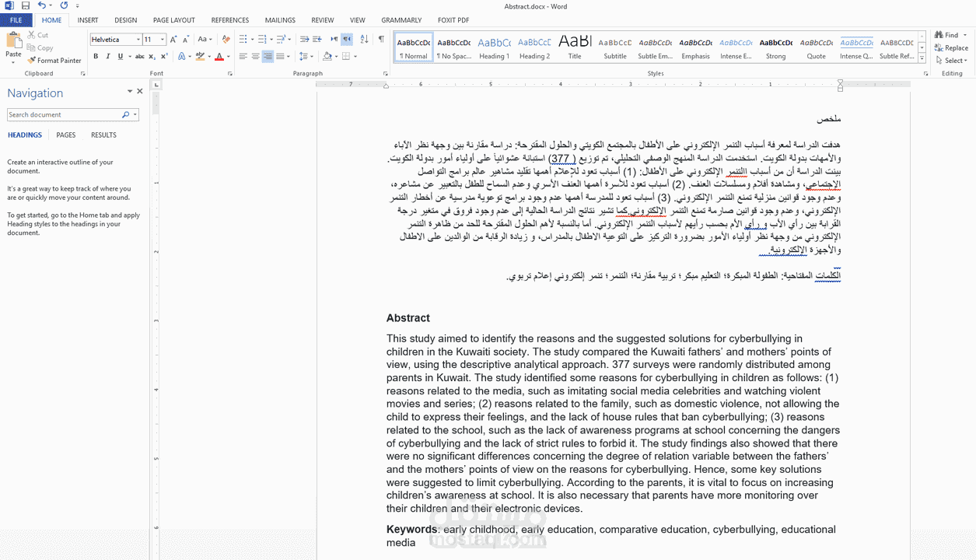Apply Text Effects and Typography

183,56
